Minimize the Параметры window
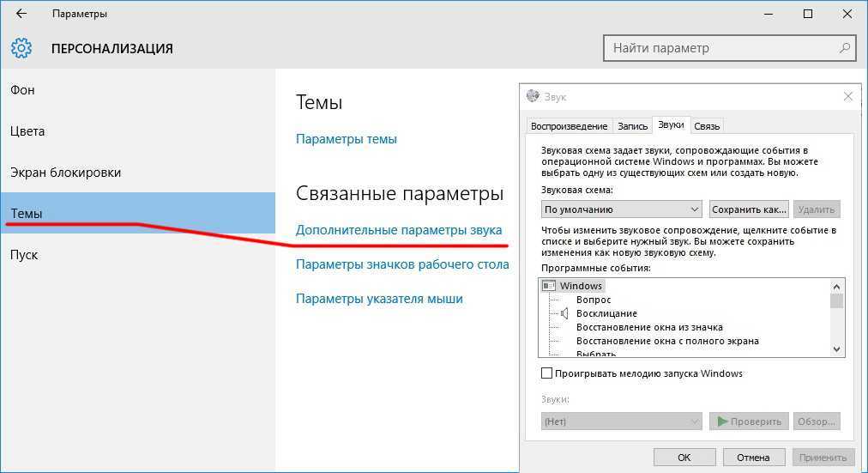The image size is (868, 473). (x=769, y=14)
